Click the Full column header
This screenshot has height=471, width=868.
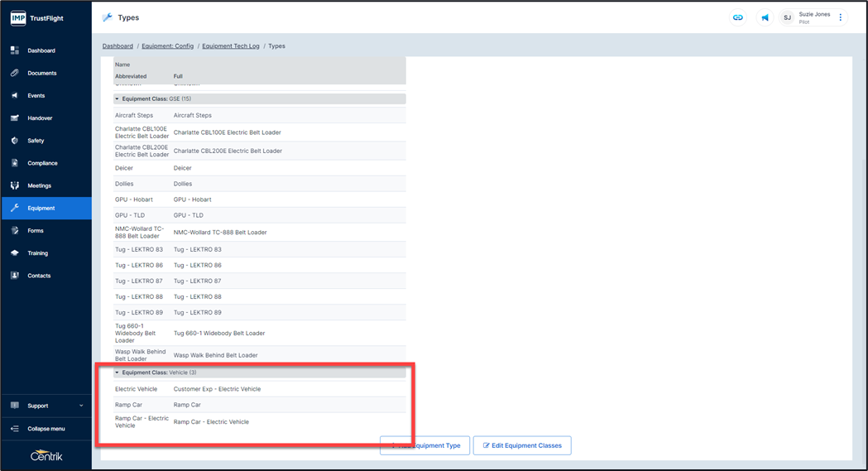(178, 76)
